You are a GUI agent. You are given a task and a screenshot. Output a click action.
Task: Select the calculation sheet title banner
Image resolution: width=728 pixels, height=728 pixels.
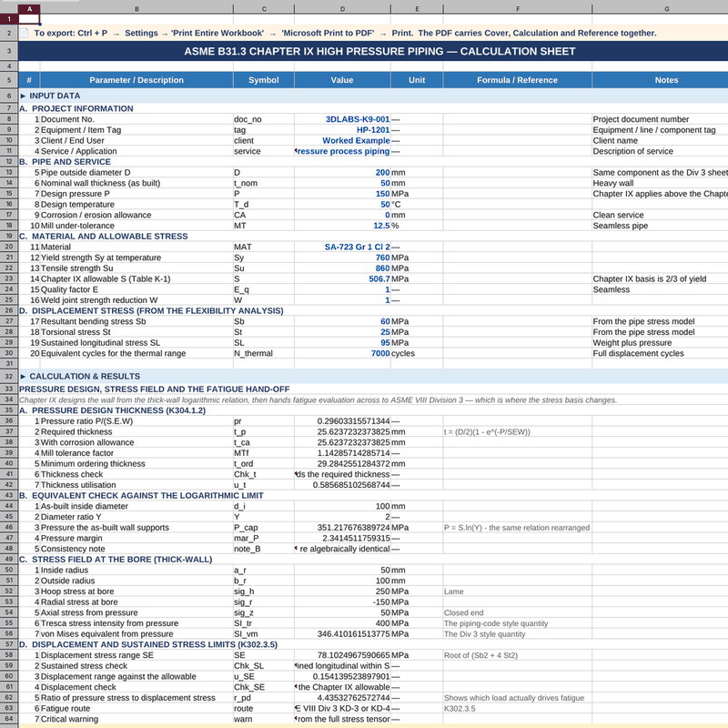pyautogui.click(x=379, y=51)
